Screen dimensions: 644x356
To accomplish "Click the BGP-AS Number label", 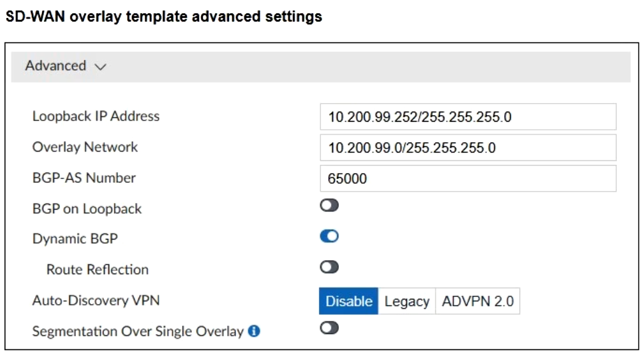I will [84, 178].
